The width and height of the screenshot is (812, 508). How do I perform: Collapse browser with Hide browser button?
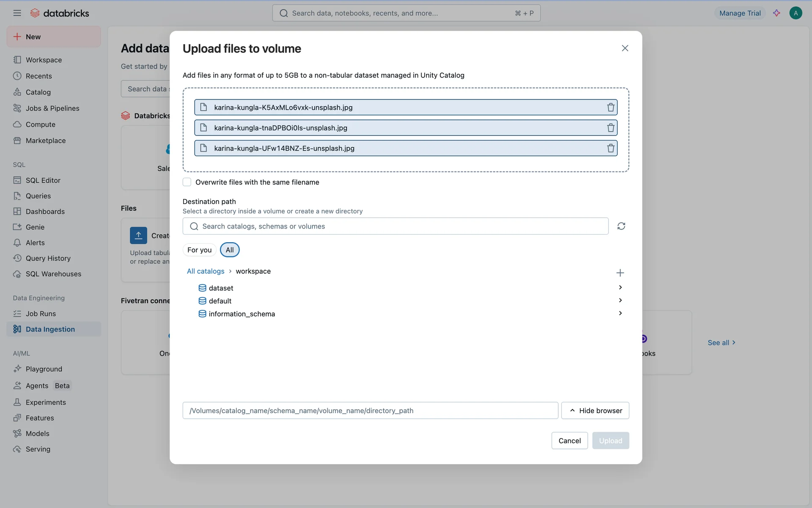tap(595, 411)
